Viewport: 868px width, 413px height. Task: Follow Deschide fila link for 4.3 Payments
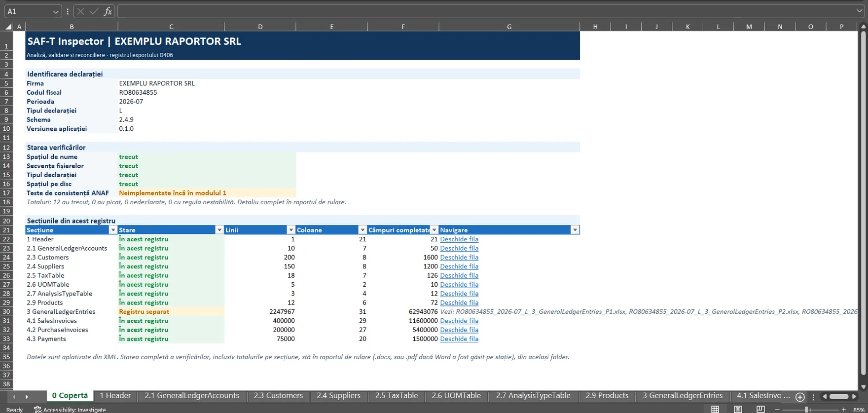coord(459,339)
